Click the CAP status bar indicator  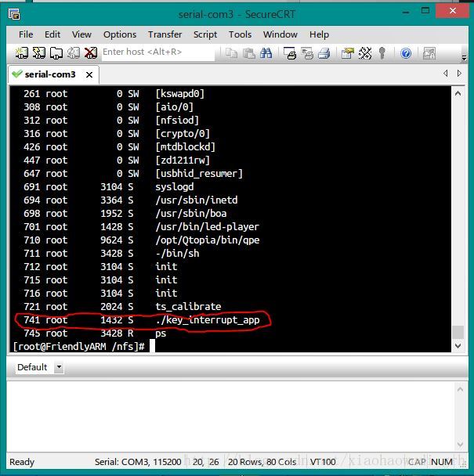pyautogui.click(x=417, y=462)
